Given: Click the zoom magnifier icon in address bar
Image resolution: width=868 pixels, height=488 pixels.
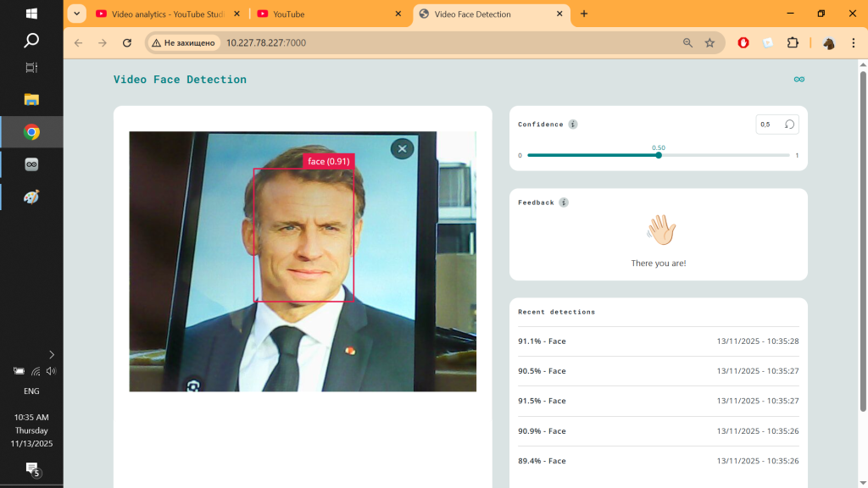Looking at the screenshot, I should pos(687,43).
